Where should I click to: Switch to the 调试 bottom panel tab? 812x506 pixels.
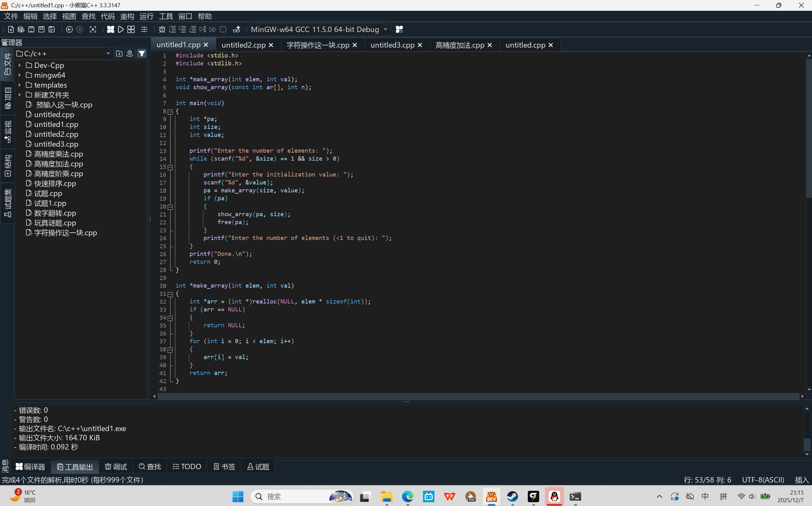coord(116,467)
